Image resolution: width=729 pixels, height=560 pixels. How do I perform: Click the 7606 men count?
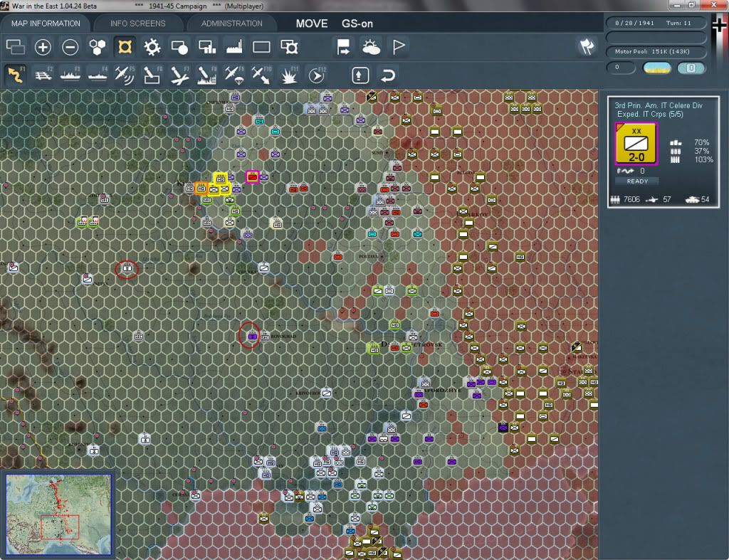(631, 199)
